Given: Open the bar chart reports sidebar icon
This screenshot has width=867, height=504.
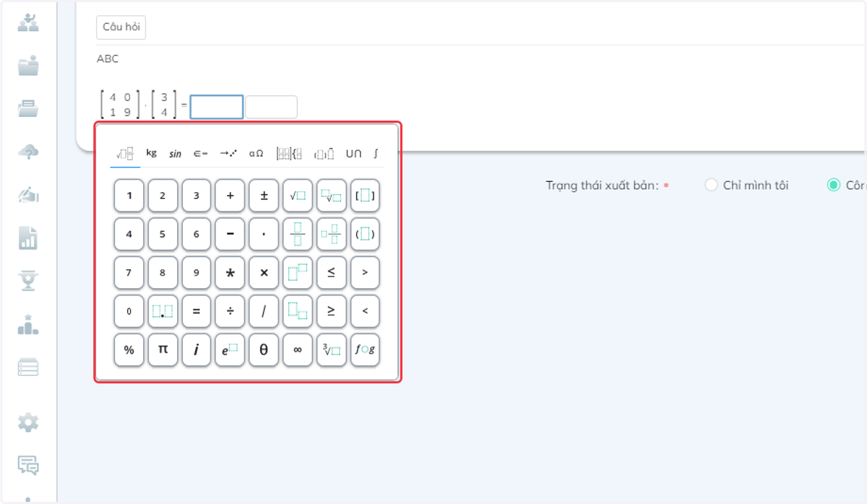Looking at the screenshot, I should [28, 238].
